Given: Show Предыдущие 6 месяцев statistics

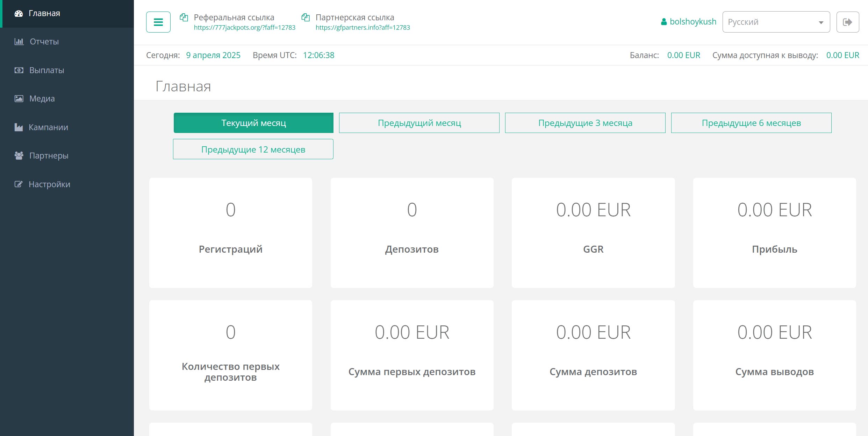Looking at the screenshot, I should coord(751,123).
